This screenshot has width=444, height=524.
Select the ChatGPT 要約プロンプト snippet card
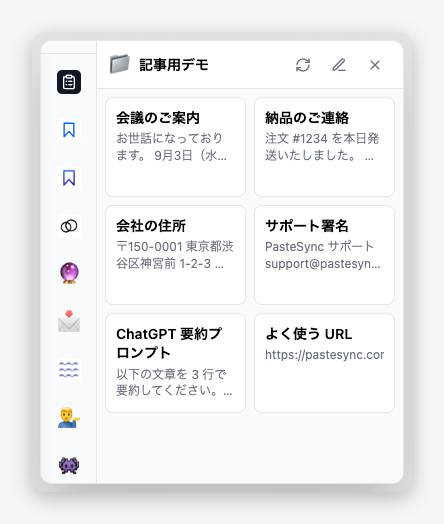click(x=175, y=363)
